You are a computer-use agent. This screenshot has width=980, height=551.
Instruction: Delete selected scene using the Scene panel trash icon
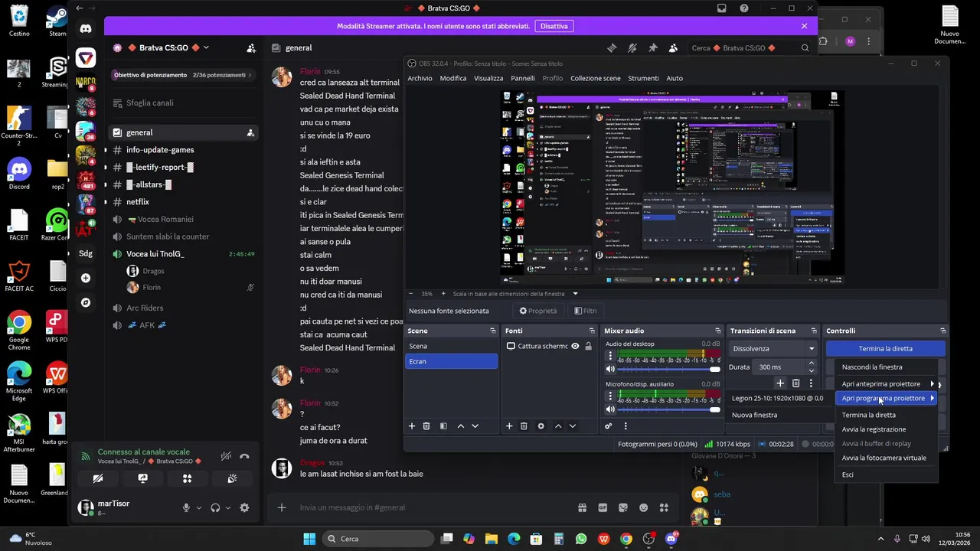426,426
